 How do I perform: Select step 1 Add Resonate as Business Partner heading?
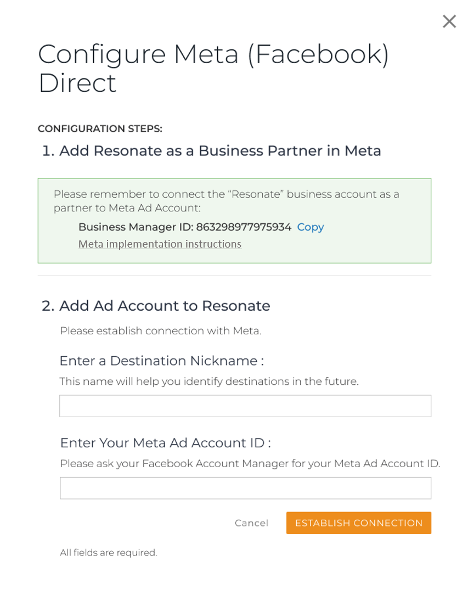coord(211,151)
